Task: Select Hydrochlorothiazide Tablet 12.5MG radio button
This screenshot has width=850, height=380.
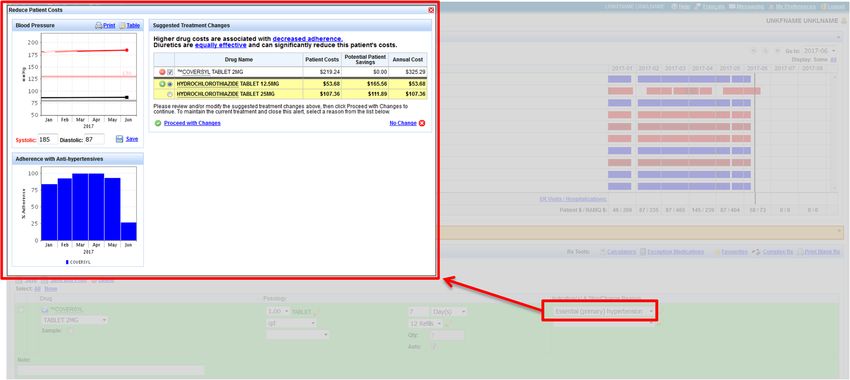Action: 170,85
